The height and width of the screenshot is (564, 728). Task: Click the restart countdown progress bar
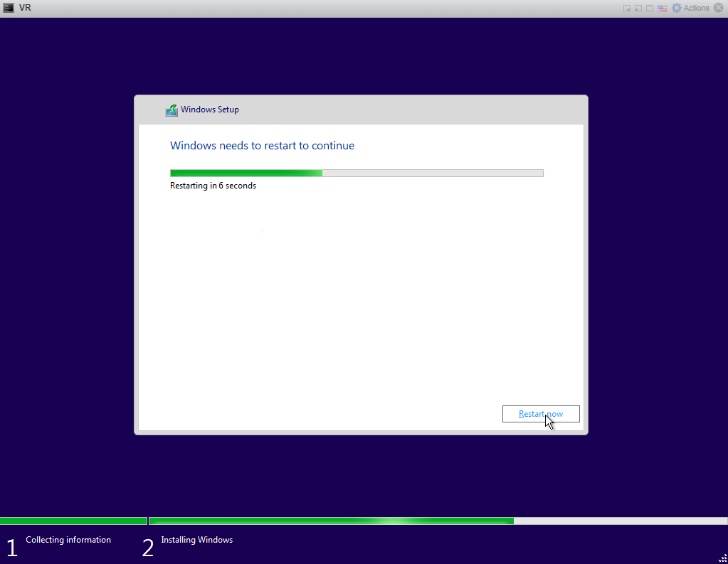coord(357,173)
